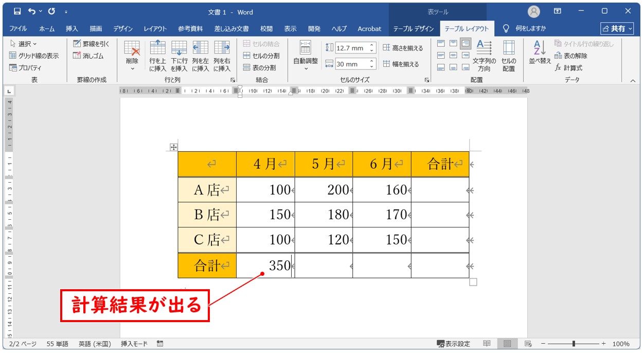Click the zoom slider in status bar
The image size is (644, 353).
coord(574,344)
